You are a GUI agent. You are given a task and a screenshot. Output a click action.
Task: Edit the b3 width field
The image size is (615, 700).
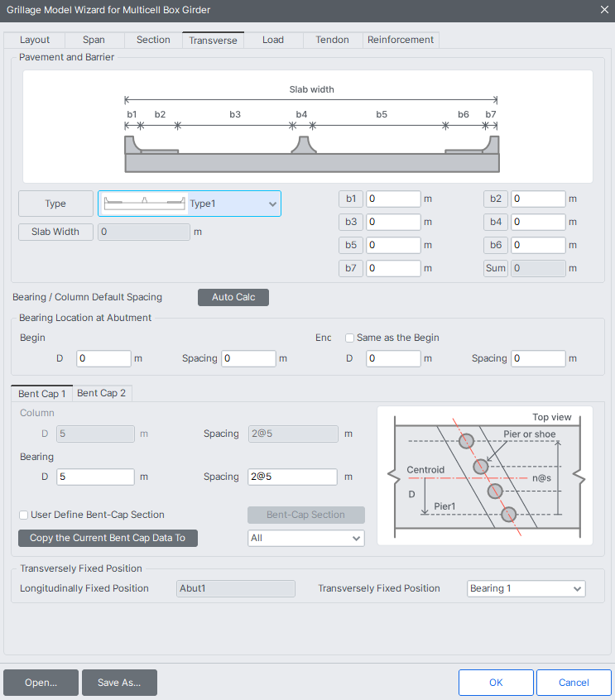393,222
